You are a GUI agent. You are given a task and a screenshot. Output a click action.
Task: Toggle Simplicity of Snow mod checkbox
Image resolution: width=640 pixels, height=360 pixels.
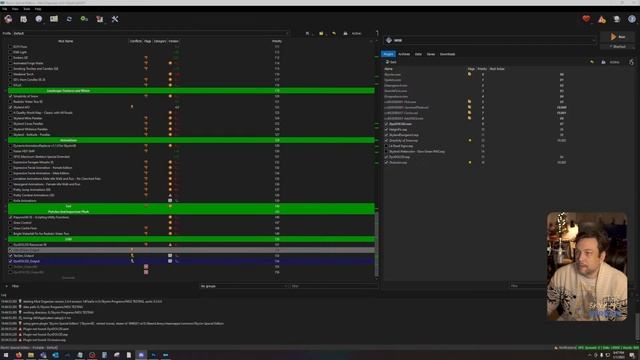[x=10, y=96]
